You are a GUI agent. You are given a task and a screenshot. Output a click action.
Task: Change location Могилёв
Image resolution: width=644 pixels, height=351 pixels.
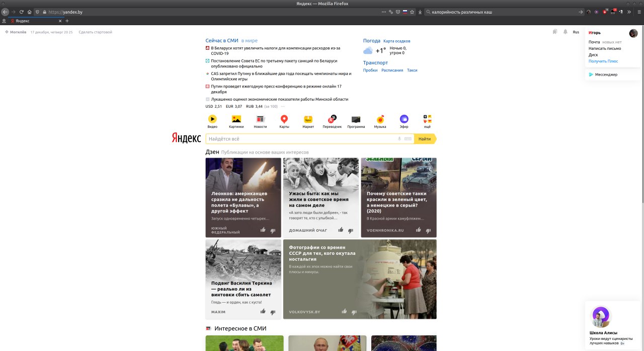point(16,32)
